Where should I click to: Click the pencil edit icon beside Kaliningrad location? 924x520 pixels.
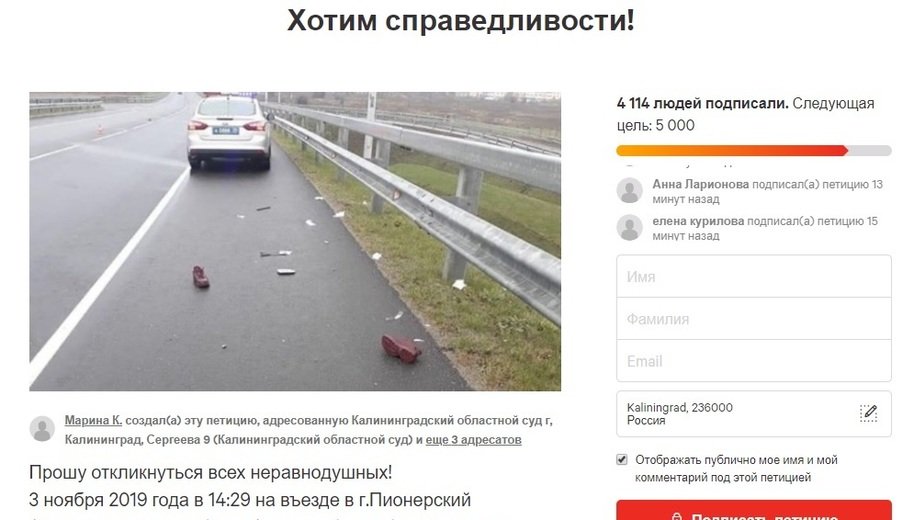pyautogui.click(x=868, y=413)
